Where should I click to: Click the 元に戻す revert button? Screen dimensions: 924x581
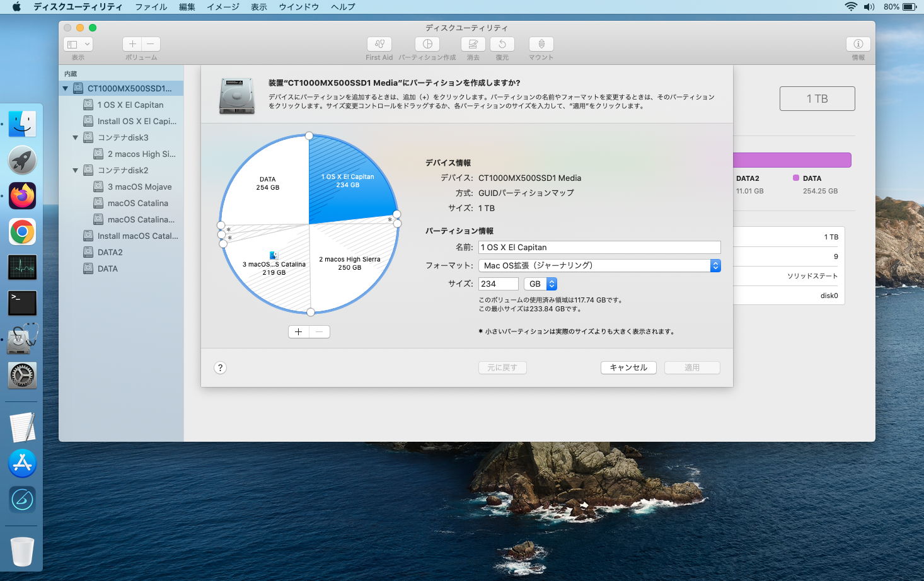coord(502,368)
